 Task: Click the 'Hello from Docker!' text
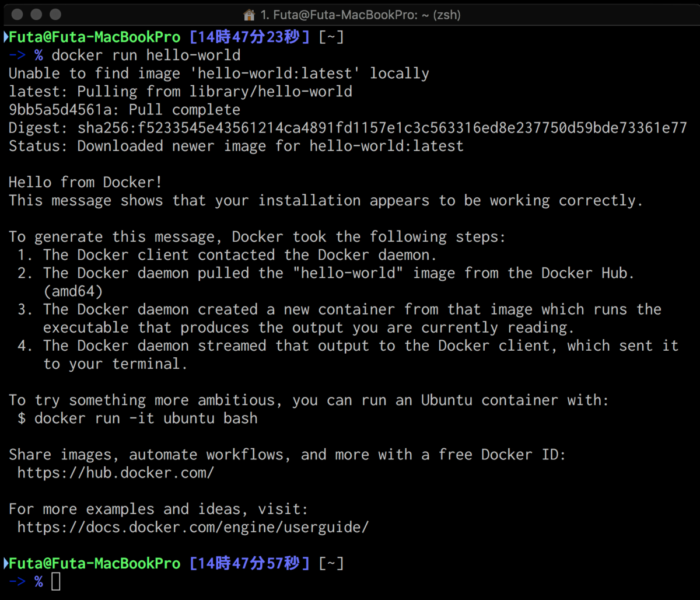86,182
